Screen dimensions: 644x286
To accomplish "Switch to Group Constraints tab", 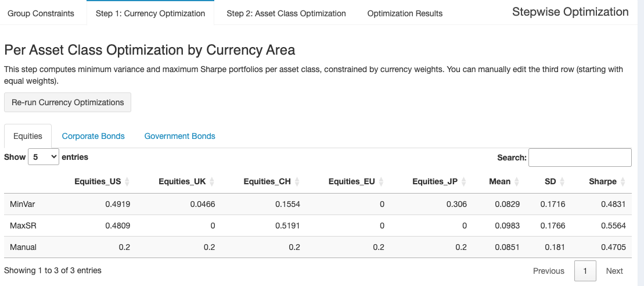I will pyautogui.click(x=41, y=13).
